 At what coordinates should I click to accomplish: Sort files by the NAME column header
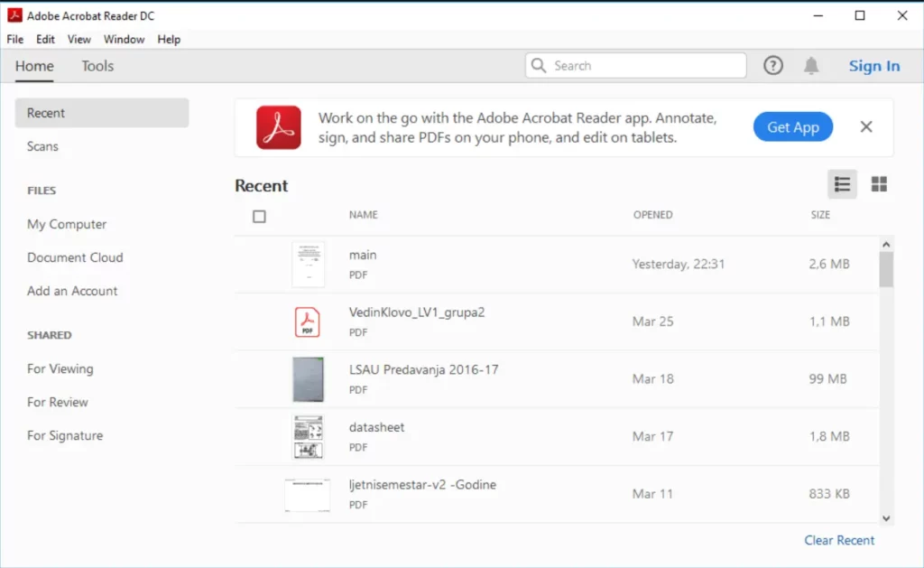pyautogui.click(x=363, y=215)
